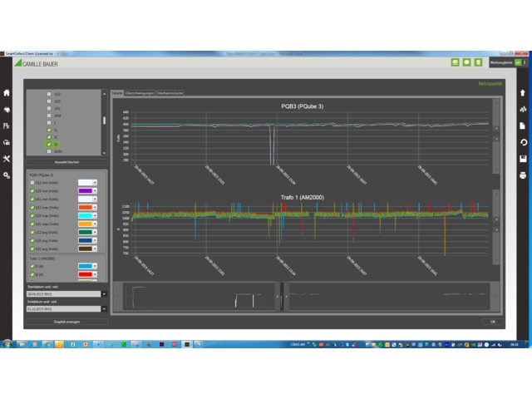The image size is (532, 399).
Task: Uncheck the I1 (A) checkbox under Trafo 1
Action: tap(32, 266)
